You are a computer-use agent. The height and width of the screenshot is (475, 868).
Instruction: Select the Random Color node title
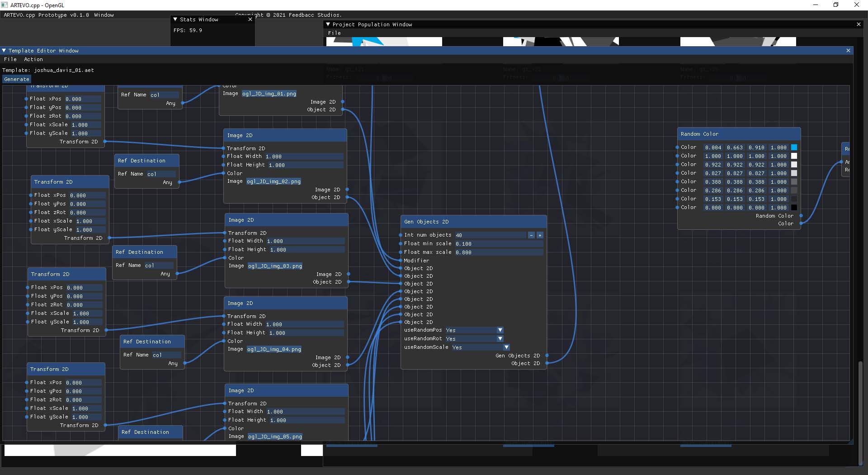tap(699, 134)
